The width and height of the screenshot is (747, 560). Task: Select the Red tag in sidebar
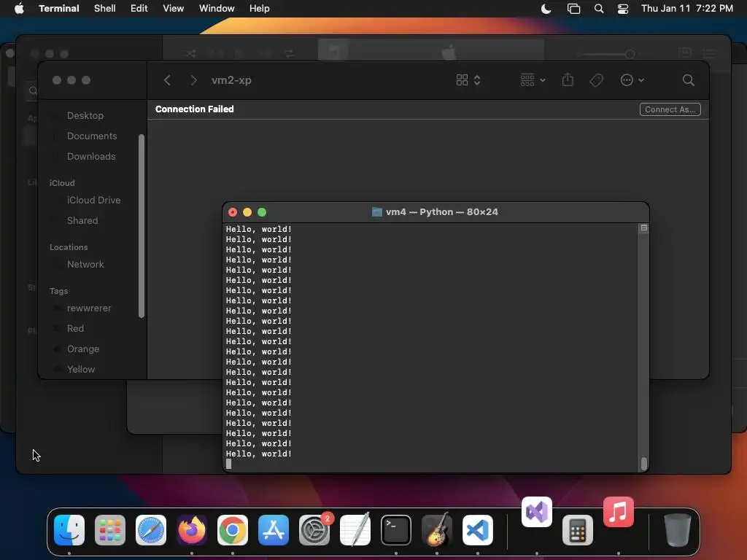[75, 329]
